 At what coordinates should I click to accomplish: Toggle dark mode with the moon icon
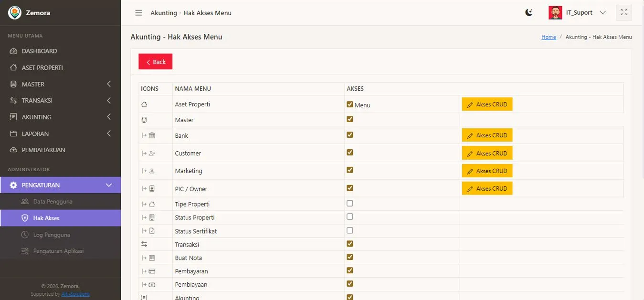pyautogui.click(x=528, y=13)
